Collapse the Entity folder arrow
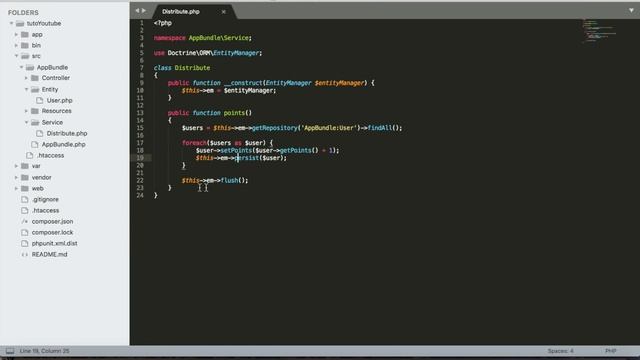Viewport: 640px width, 360px height. point(27,89)
